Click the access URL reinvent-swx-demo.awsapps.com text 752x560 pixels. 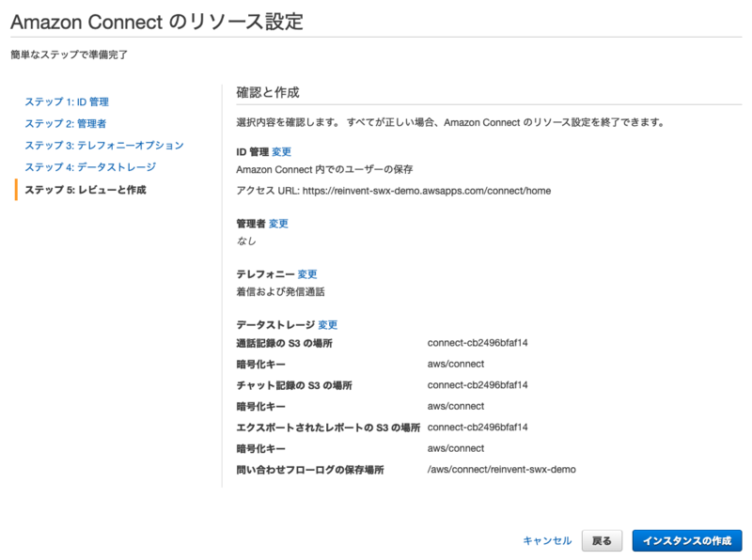tap(427, 191)
